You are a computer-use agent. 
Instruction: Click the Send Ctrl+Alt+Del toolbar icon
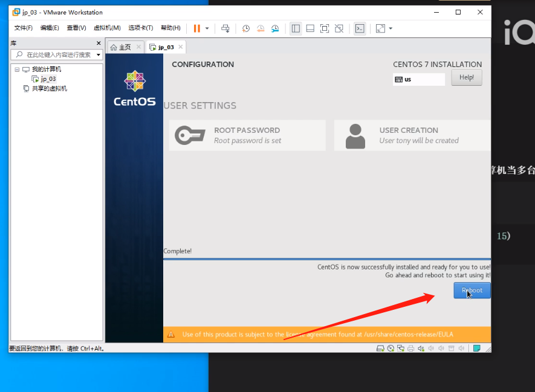coord(225,28)
